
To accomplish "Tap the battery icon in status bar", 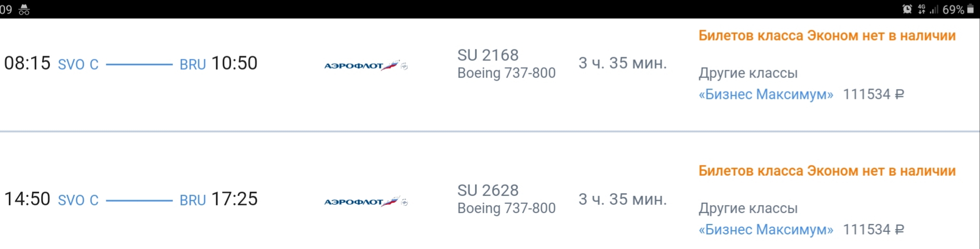I will [x=971, y=9].
